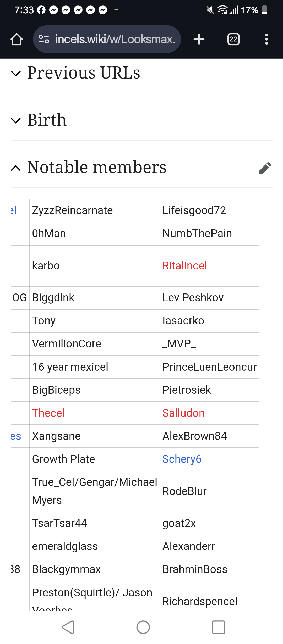Open the tab switcher showing 22 tabs
Viewport: 283px width, 644px height.
click(x=233, y=39)
